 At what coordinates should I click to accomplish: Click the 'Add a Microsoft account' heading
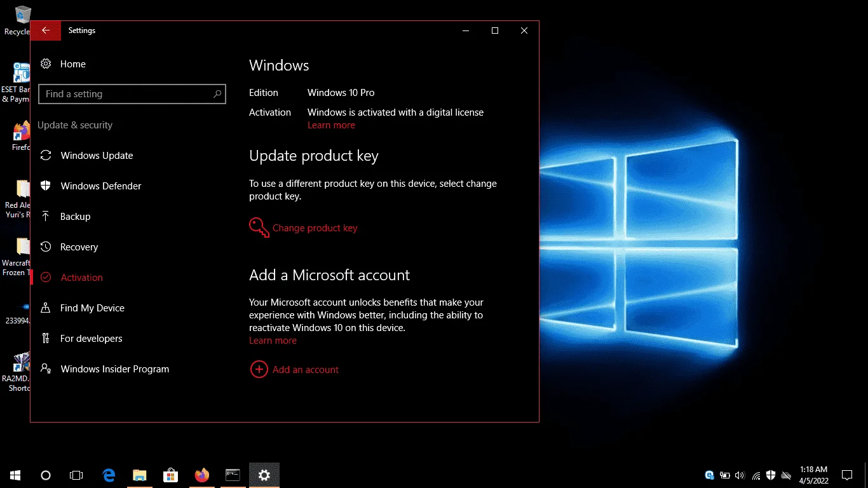point(329,275)
